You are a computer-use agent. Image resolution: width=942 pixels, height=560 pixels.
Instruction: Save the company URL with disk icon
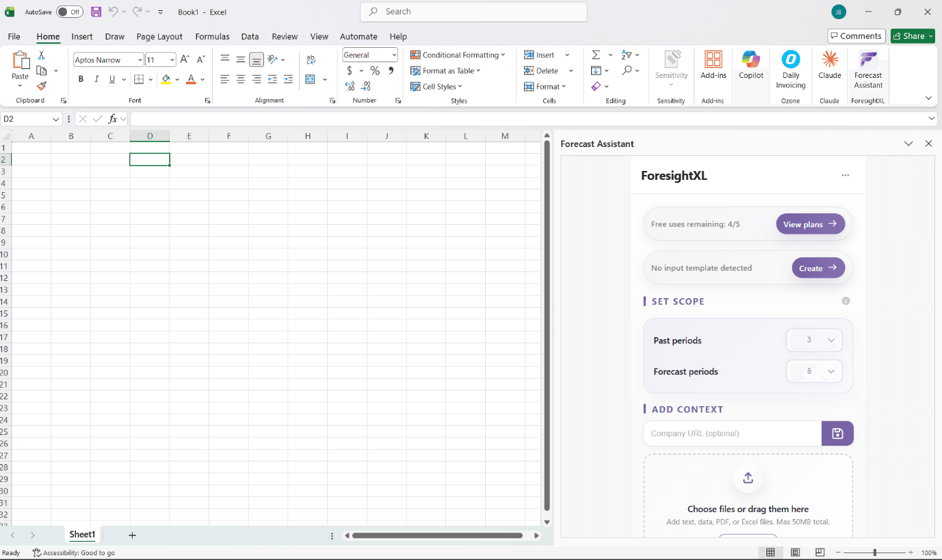(837, 434)
